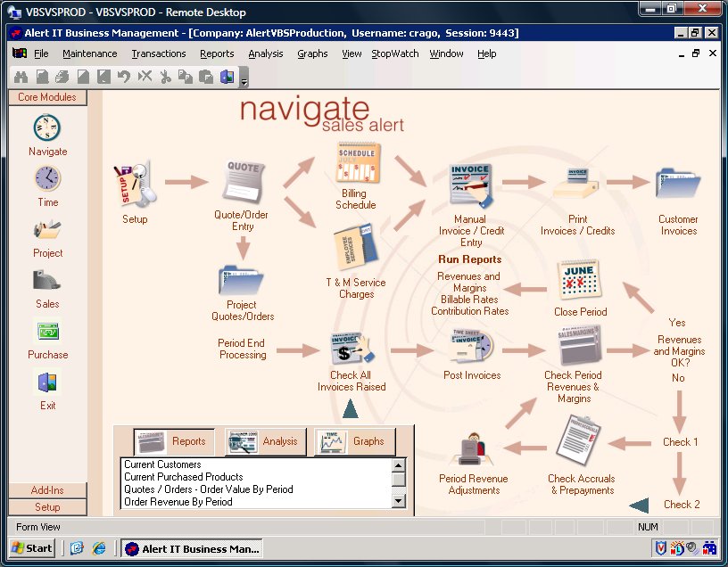728x567 pixels.
Task: Click the Cut scissors toolbar icon
Action: click(165, 77)
